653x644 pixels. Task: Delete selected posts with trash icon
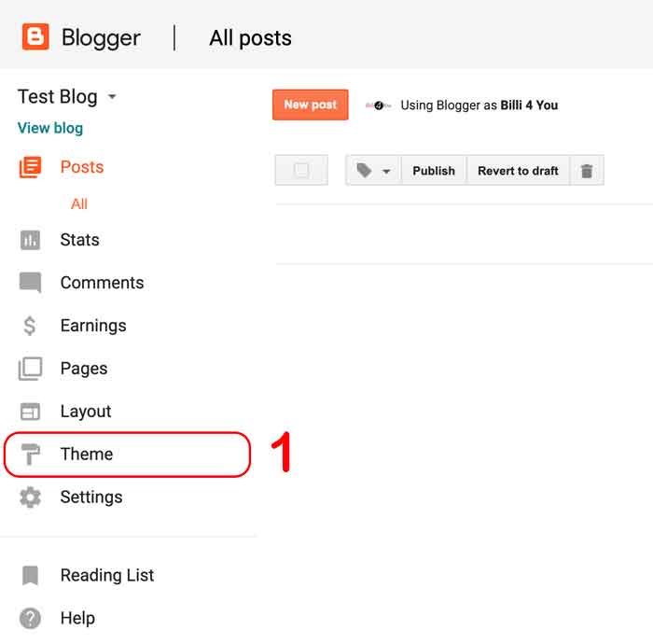click(587, 171)
